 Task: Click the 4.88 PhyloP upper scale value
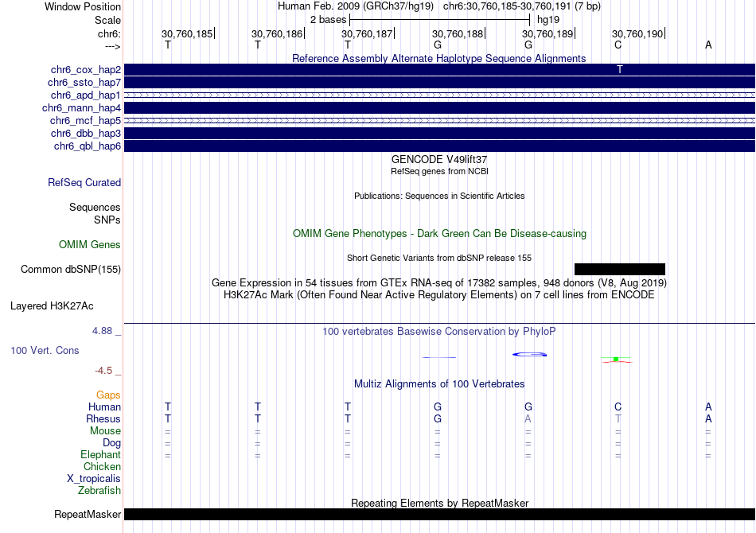click(102, 331)
